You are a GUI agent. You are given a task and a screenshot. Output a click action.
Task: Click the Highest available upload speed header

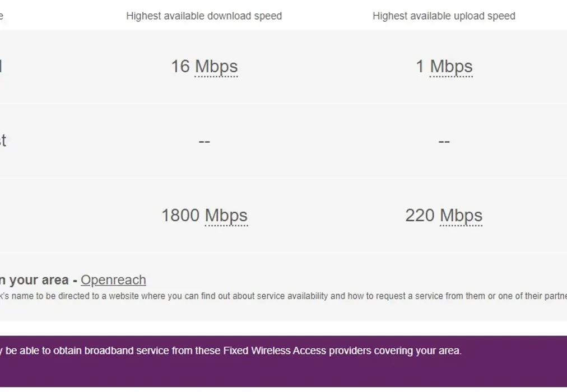point(444,16)
